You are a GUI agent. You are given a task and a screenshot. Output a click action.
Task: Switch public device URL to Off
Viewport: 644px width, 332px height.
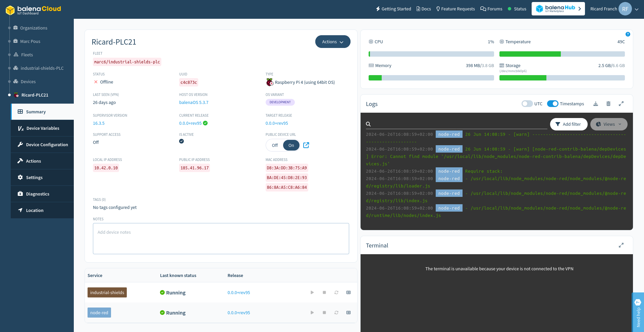click(275, 145)
